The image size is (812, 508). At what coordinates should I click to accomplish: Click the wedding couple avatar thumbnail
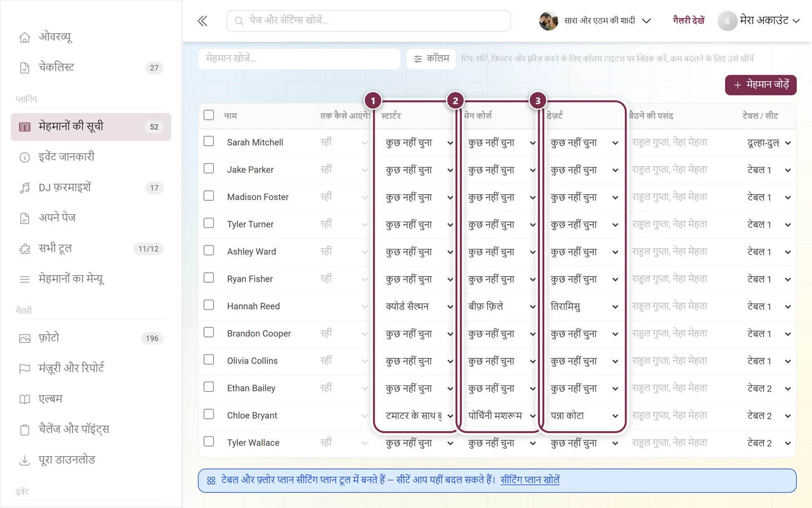[548, 21]
